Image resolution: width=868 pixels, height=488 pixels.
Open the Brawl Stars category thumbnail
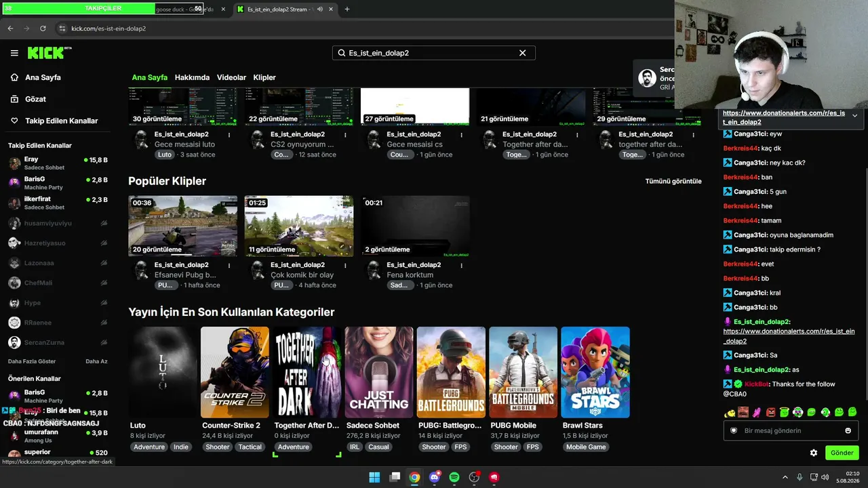click(595, 372)
